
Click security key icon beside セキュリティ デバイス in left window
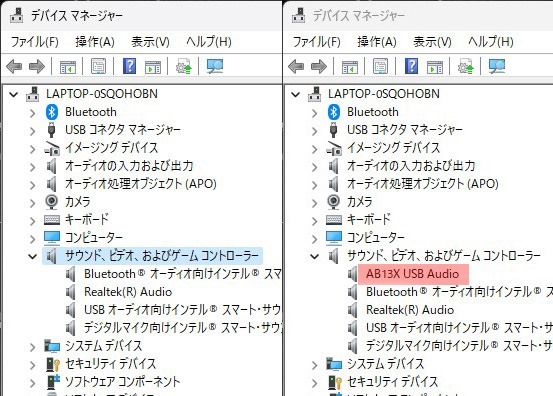pyautogui.click(x=53, y=364)
